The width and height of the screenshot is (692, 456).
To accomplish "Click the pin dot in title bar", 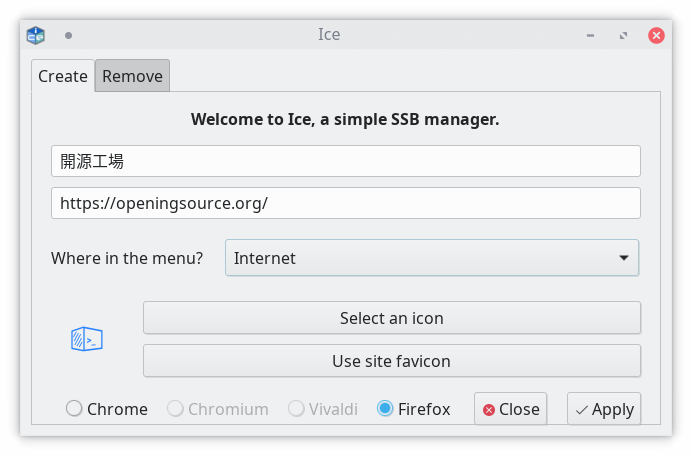I will click(68, 35).
